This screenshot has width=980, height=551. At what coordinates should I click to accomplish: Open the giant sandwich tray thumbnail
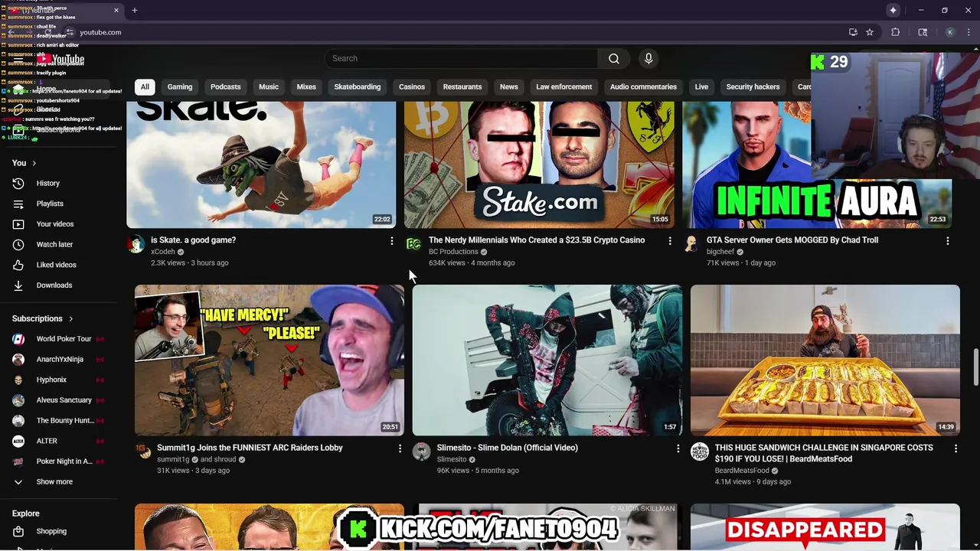825,360
